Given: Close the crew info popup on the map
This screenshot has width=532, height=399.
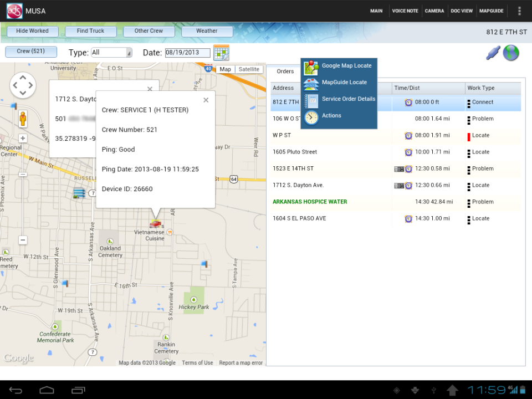Looking at the screenshot, I should (206, 100).
